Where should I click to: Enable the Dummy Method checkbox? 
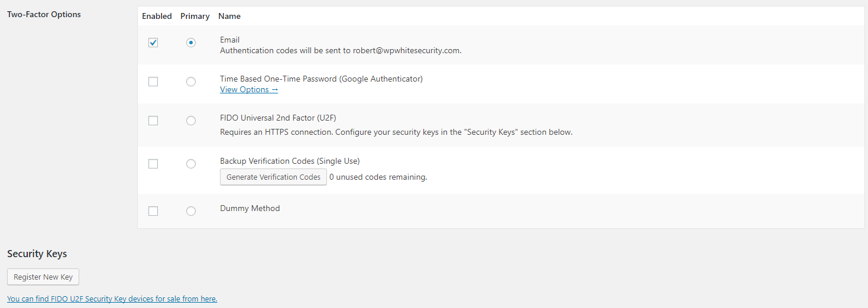[153, 211]
